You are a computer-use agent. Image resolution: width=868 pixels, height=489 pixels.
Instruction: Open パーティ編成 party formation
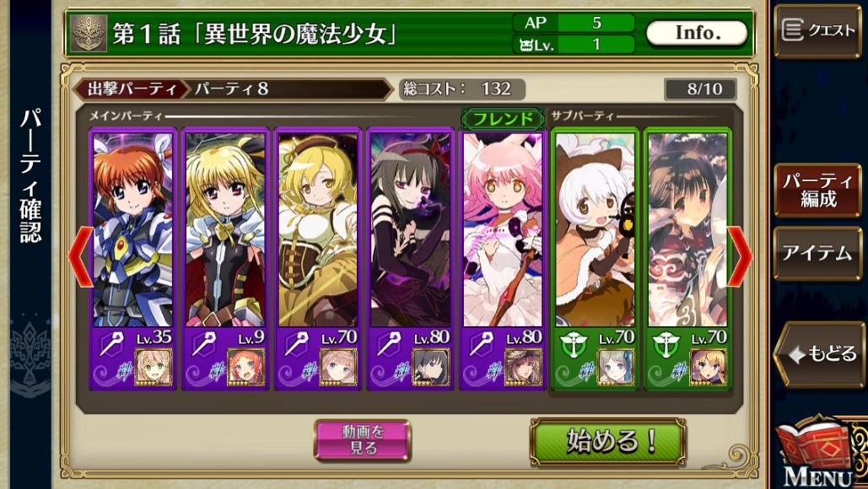click(x=817, y=190)
